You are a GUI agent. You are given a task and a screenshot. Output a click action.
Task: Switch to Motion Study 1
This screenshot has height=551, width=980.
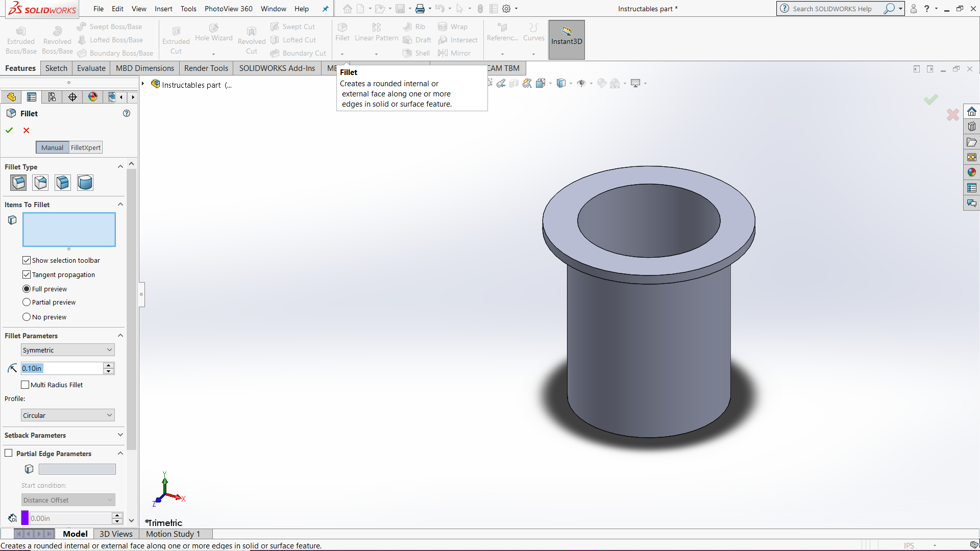click(173, 534)
